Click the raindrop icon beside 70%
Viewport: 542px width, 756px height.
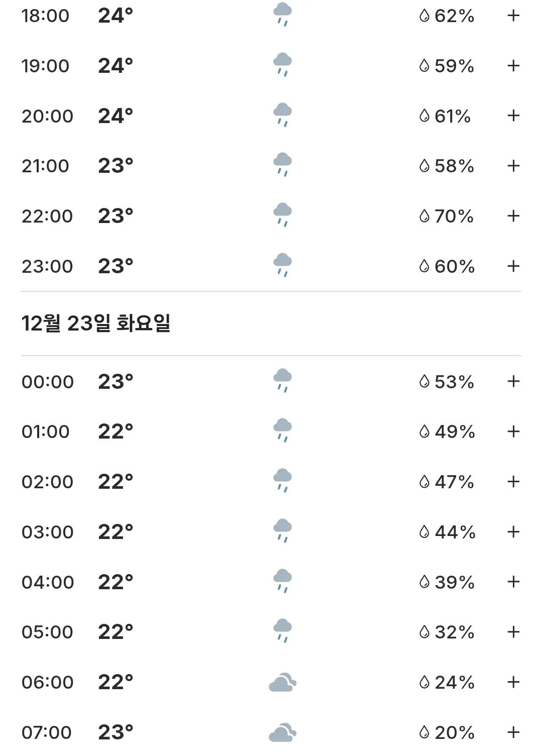pos(424,216)
